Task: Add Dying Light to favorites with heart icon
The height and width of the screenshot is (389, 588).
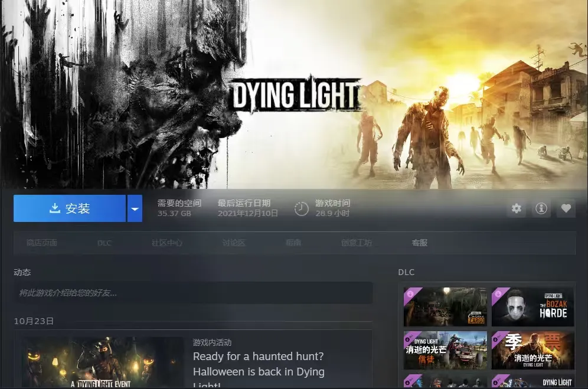Action: [x=566, y=208]
